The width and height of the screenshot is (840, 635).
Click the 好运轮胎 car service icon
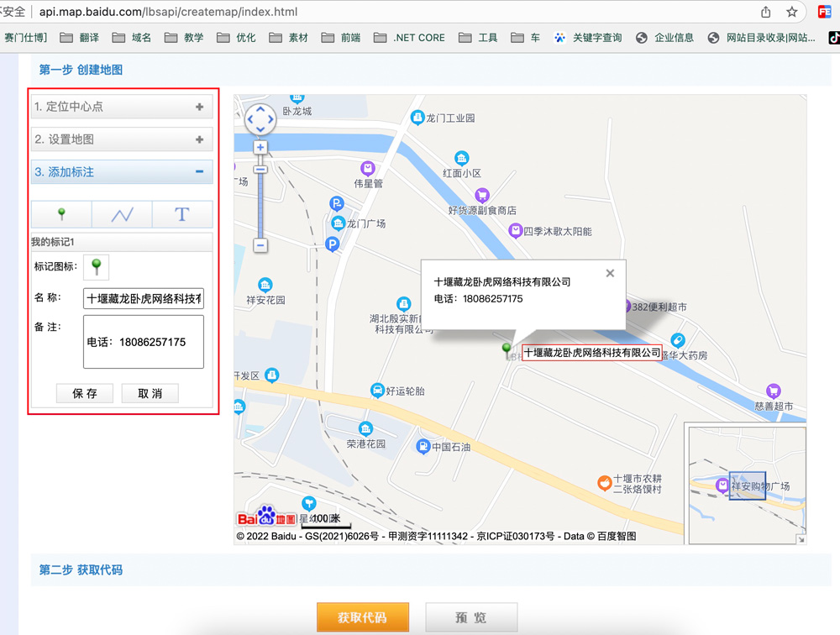[378, 390]
